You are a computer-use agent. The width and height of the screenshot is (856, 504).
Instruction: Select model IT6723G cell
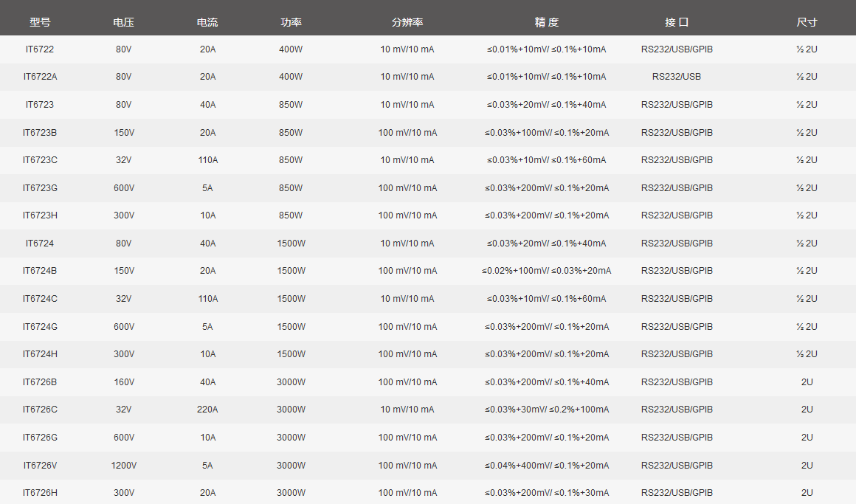[x=40, y=188]
